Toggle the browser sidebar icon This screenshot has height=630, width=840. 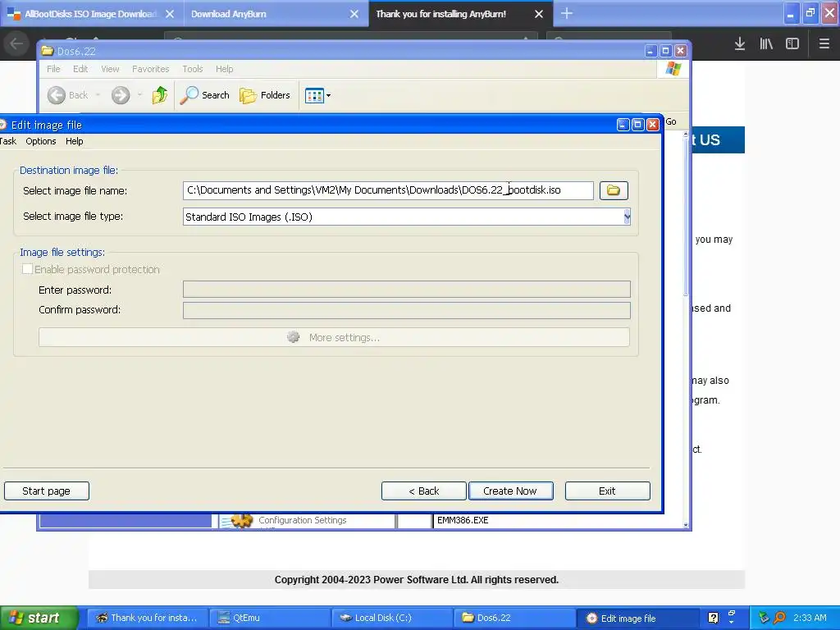click(792, 44)
